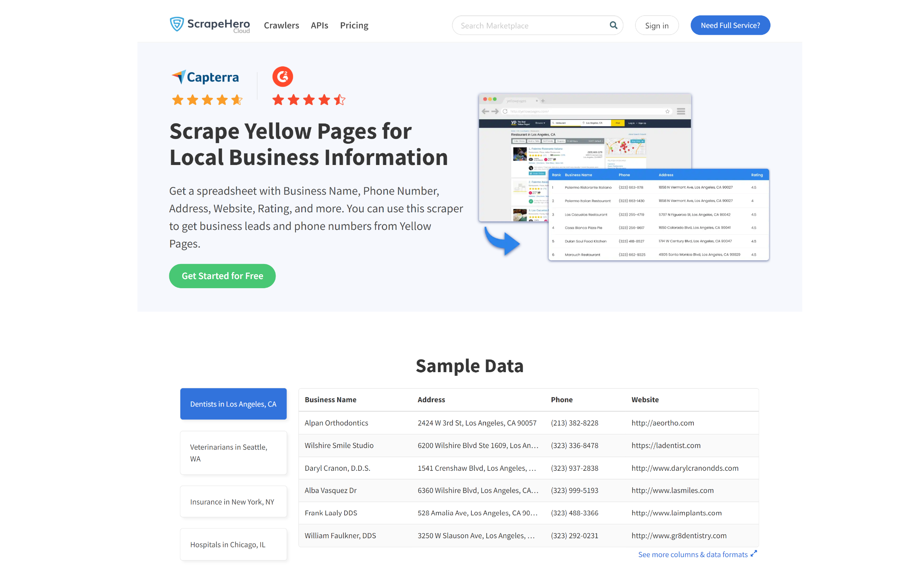Expand 'Hospitals in Chicago, IL' list item
The image size is (924, 587).
234,544
